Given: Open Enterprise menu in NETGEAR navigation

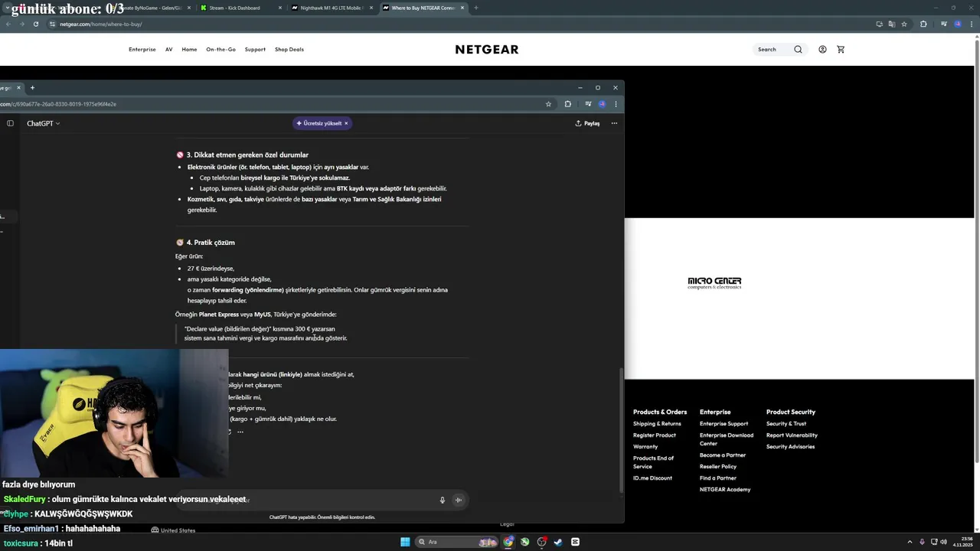Looking at the screenshot, I should 142,50.
